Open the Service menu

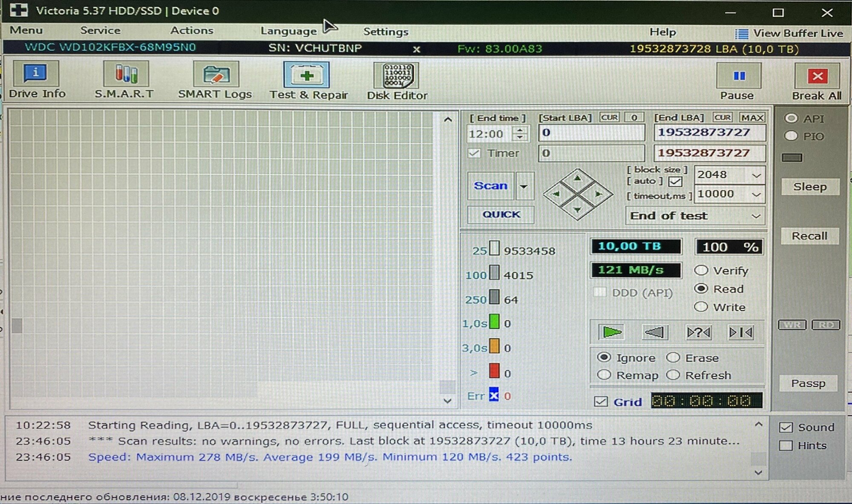tap(100, 31)
